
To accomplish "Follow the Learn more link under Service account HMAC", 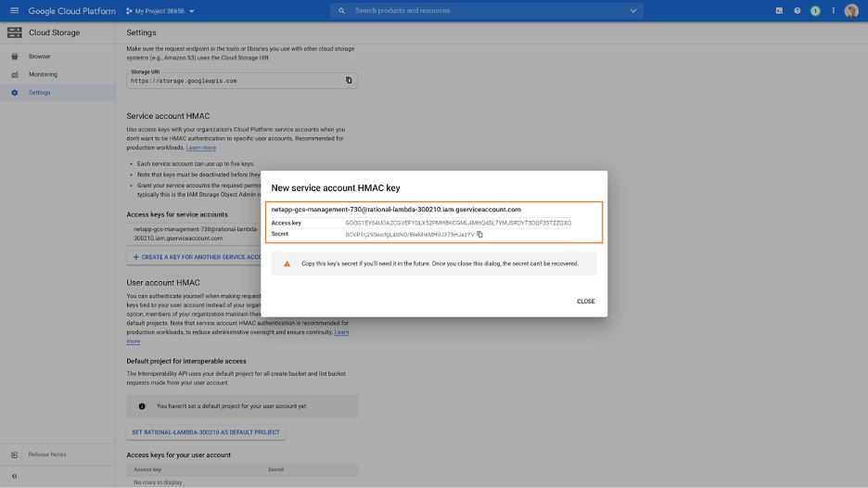I will (x=200, y=148).
